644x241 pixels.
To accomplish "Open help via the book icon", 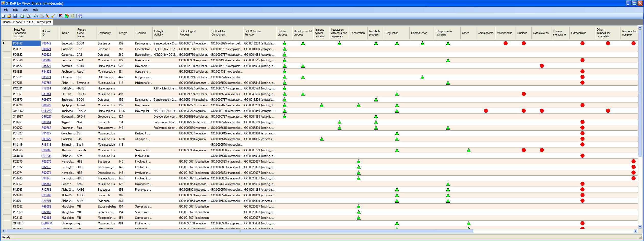I will click(80, 16).
